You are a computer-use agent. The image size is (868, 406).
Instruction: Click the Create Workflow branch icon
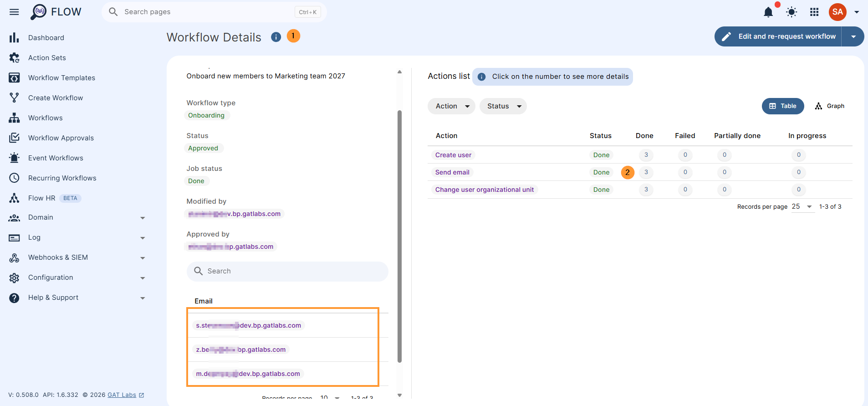14,98
